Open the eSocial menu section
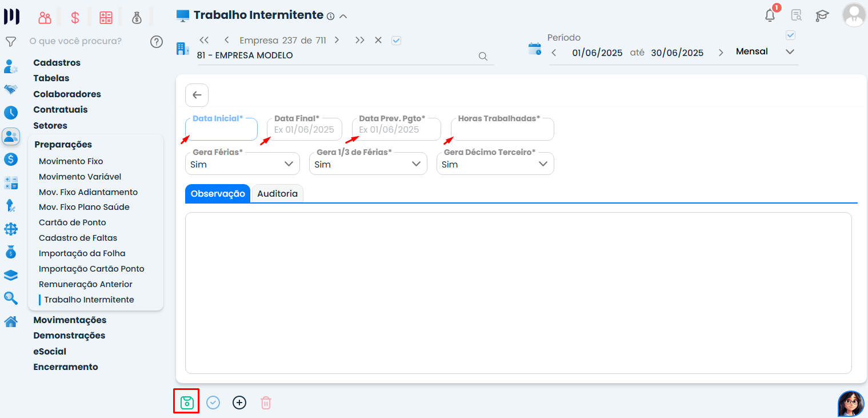The image size is (868, 418). point(50,351)
